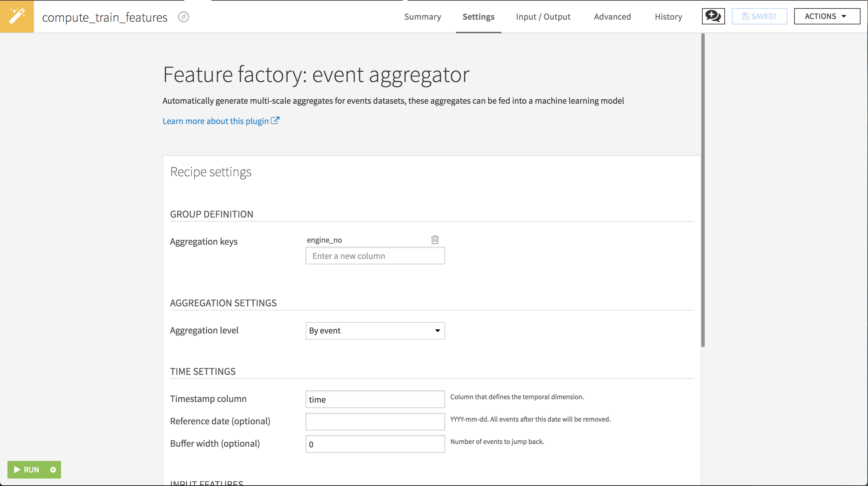The image size is (868, 486).
Task: Open the Input / Output tab
Action: click(543, 17)
